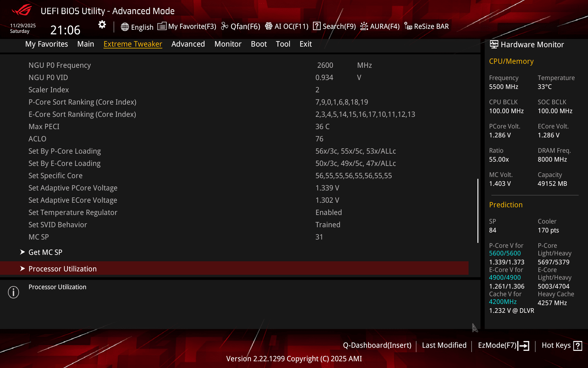
Task: Open AURA lighting icon
Action: click(x=364, y=26)
